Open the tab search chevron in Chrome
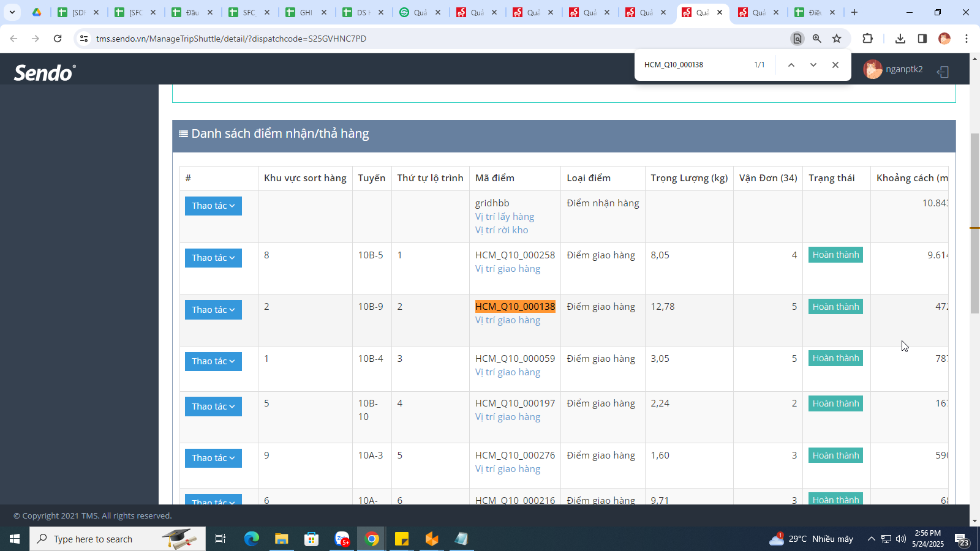This screenshot has height=551, width=980. (x=12, y=12)
